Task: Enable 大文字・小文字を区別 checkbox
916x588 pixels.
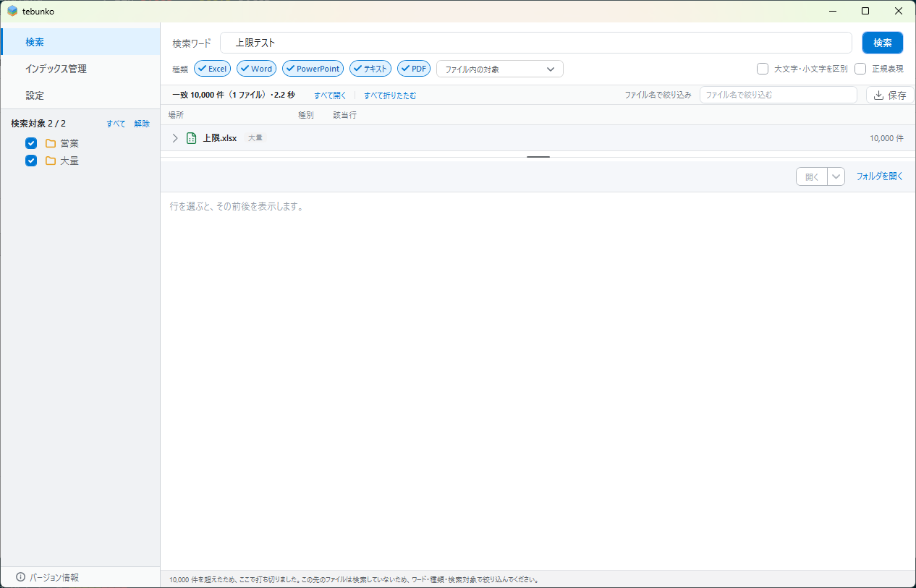Action: click(763, 69)
